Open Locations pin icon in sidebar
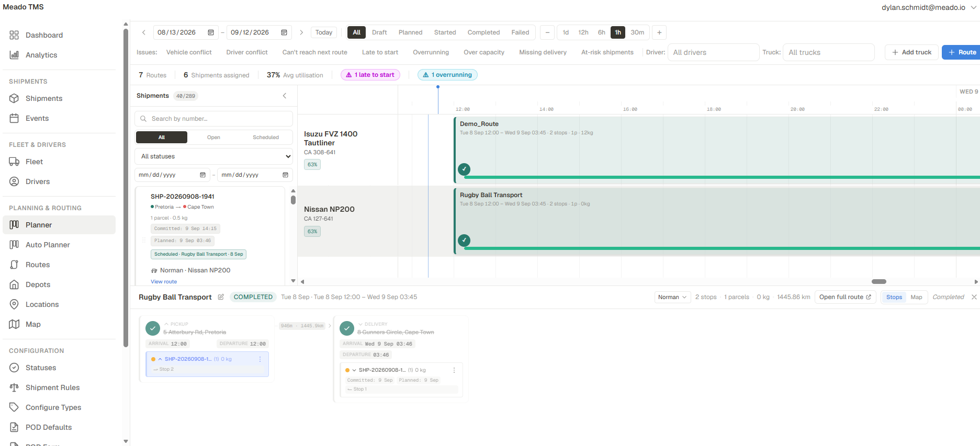This screenshot has height=446, width=980. [x=14, y=304]
